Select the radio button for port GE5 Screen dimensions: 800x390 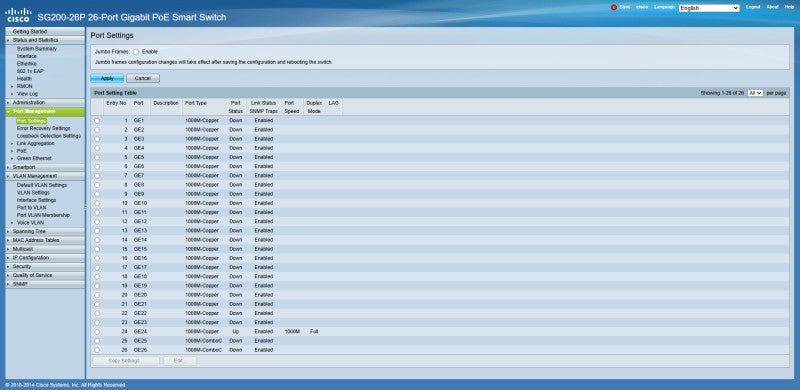pos(97,158)
